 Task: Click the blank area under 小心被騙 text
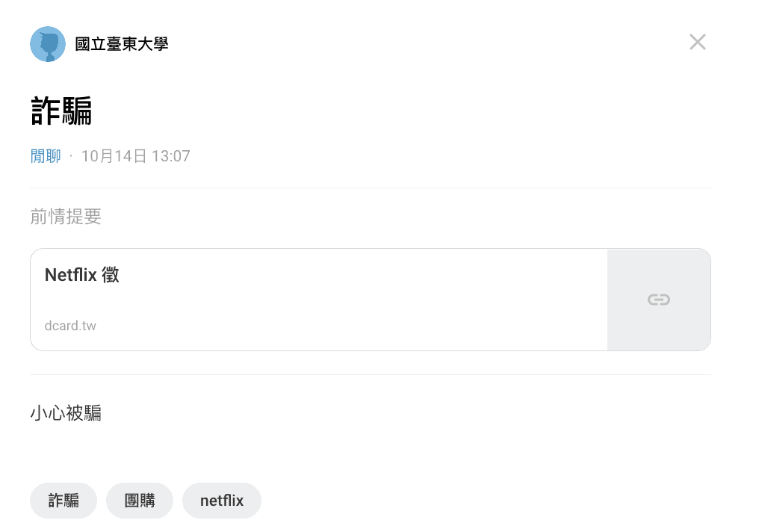371,452
